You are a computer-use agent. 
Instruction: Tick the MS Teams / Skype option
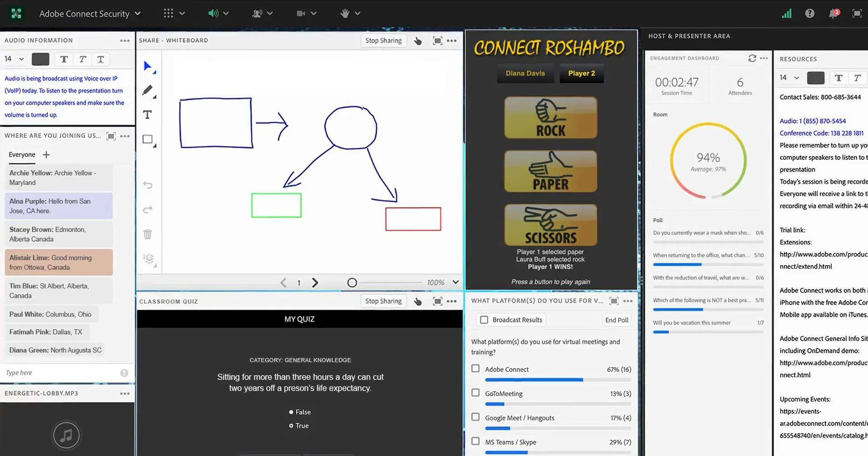(475, 441)
